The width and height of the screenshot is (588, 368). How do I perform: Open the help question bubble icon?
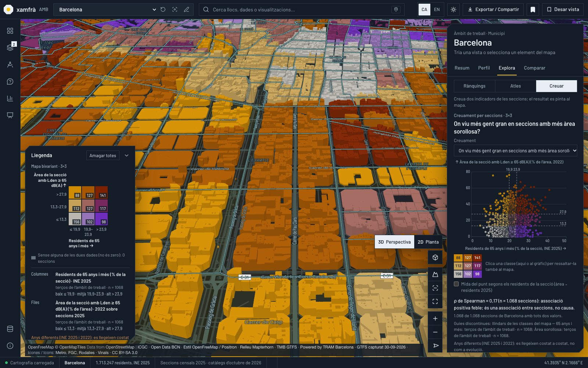[x=10, y=82]
